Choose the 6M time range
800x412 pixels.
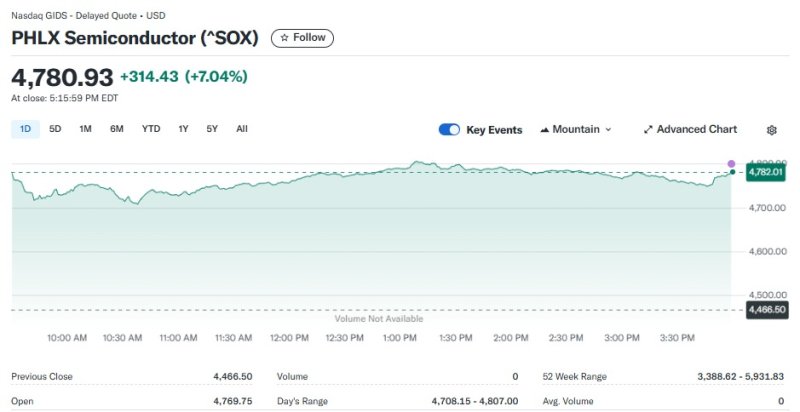117,129
